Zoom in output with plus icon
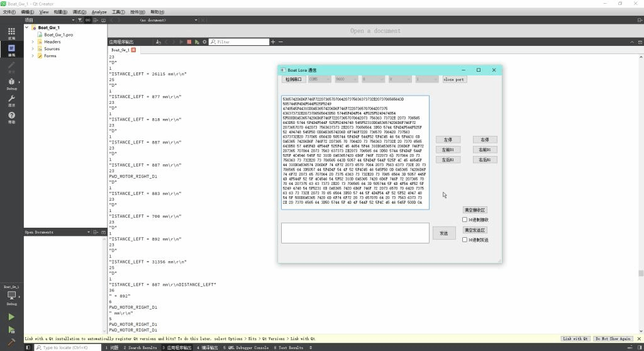The height and width of the screenshot is (351, 644). pos(273,42)
